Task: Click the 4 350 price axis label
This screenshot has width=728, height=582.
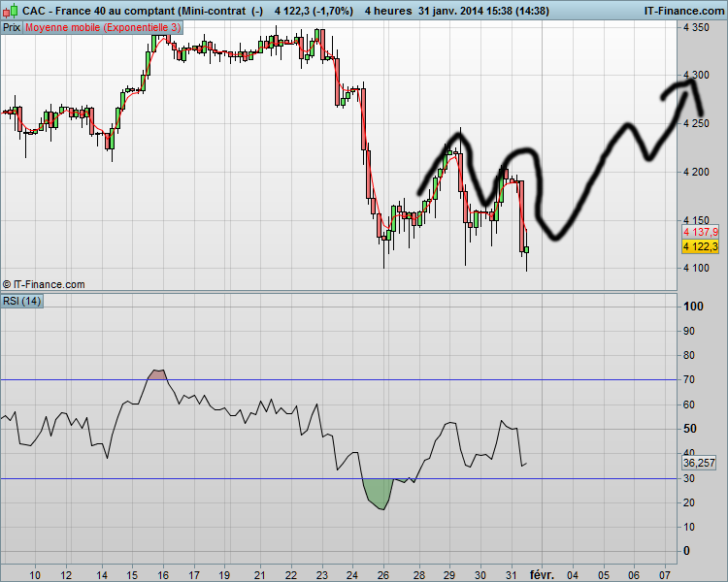Action: (696, 27)
